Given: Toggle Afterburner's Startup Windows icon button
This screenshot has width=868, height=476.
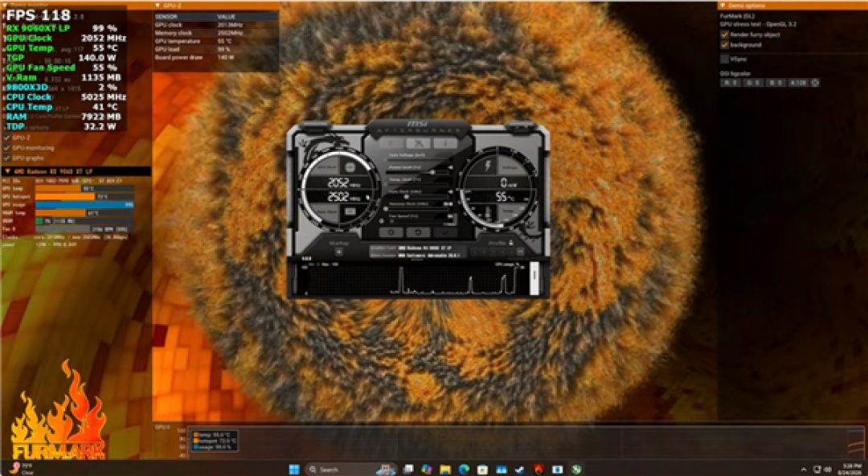Looking at the screenshot, I should pos(339,252).
